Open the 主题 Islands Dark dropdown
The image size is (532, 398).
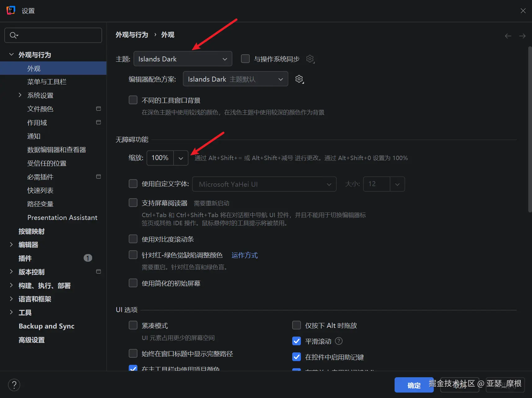pyautogui.click(x=183, y=59)
